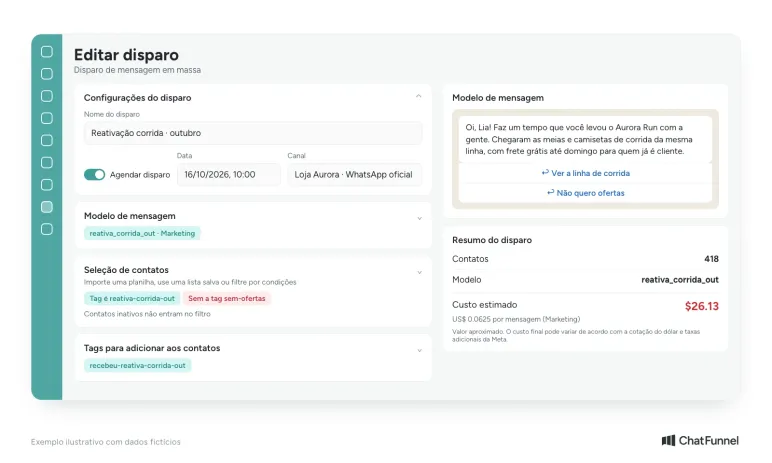Click the Seleção de contatos heading
This screenshot has width=772, height=463.
point(126,269)
